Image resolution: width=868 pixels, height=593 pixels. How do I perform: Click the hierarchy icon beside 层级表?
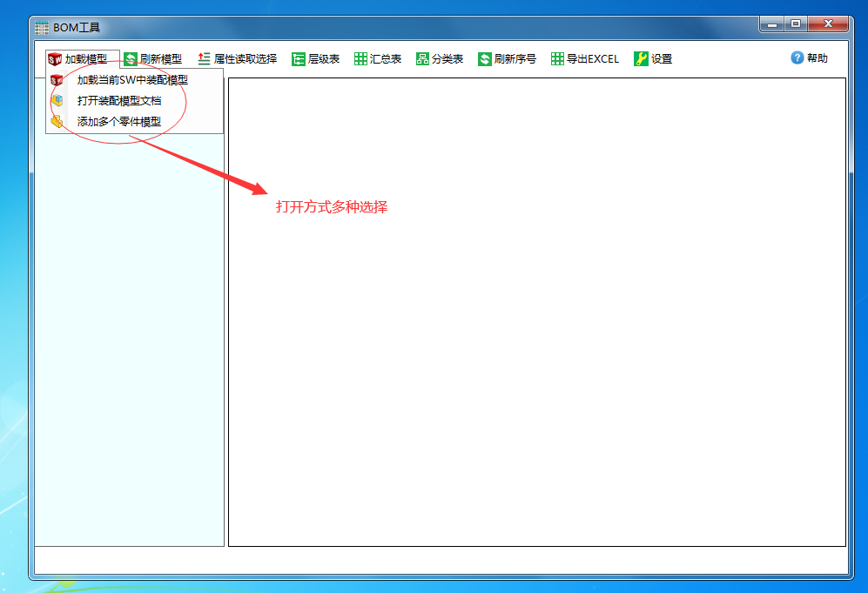pos(299,58)
